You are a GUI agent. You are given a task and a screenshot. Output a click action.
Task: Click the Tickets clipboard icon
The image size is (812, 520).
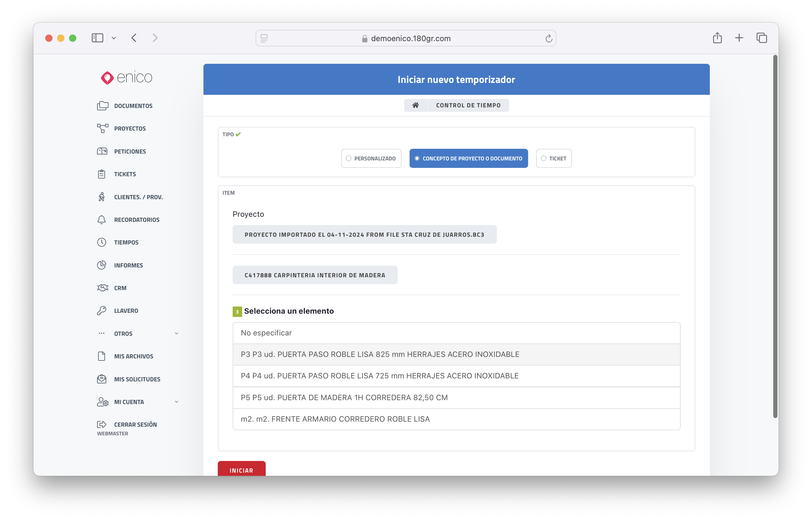pyautogui.click(x=102, y=174)
